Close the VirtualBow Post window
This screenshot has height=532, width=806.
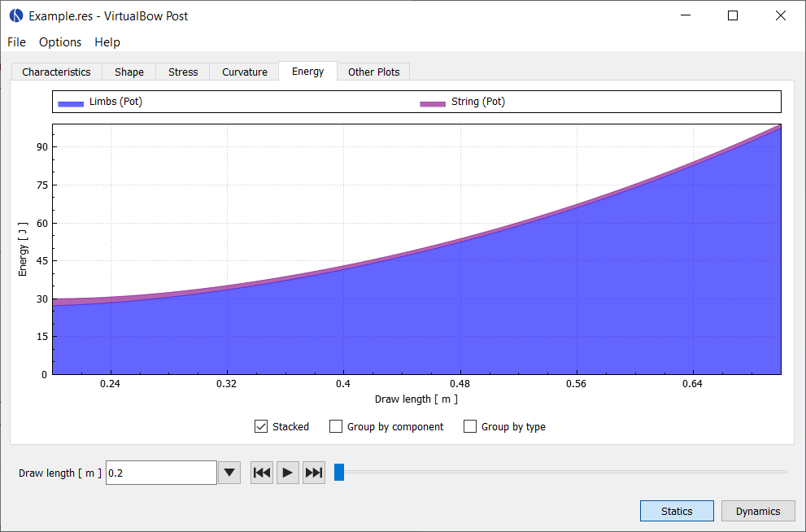(781, 15)
